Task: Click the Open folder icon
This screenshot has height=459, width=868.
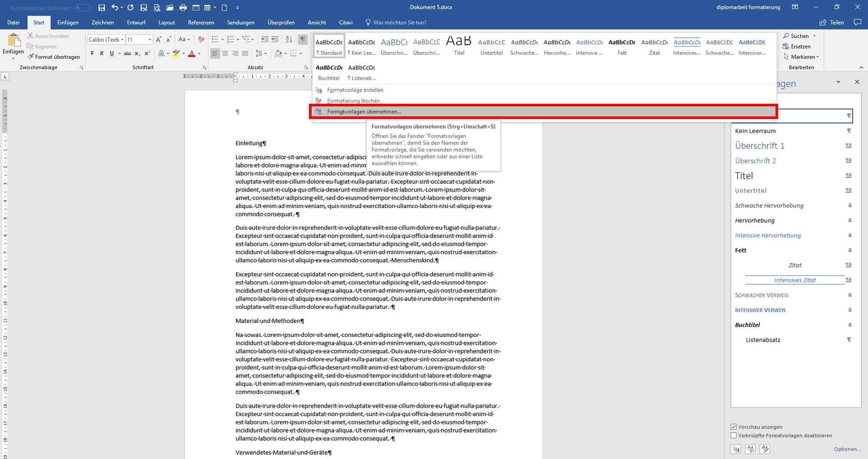Action: pos(170,7)
